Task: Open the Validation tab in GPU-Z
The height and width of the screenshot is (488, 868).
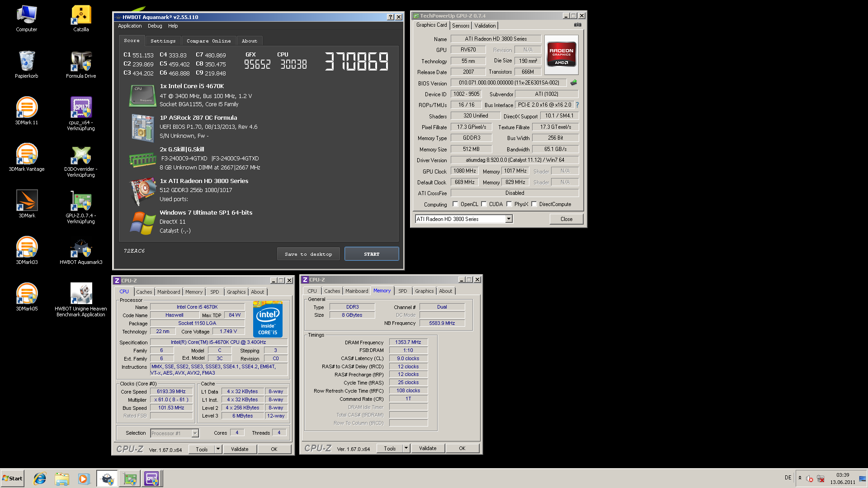Action: [485, 26]
